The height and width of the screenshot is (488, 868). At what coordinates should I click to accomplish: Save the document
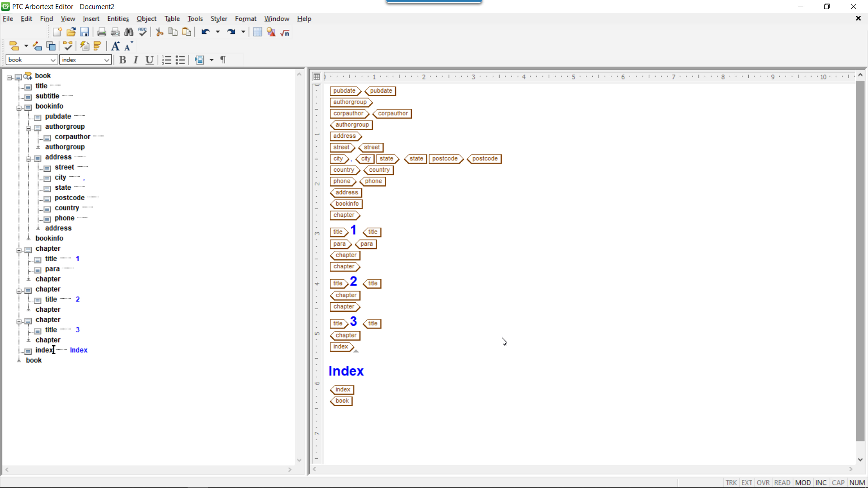coord(85,32)
